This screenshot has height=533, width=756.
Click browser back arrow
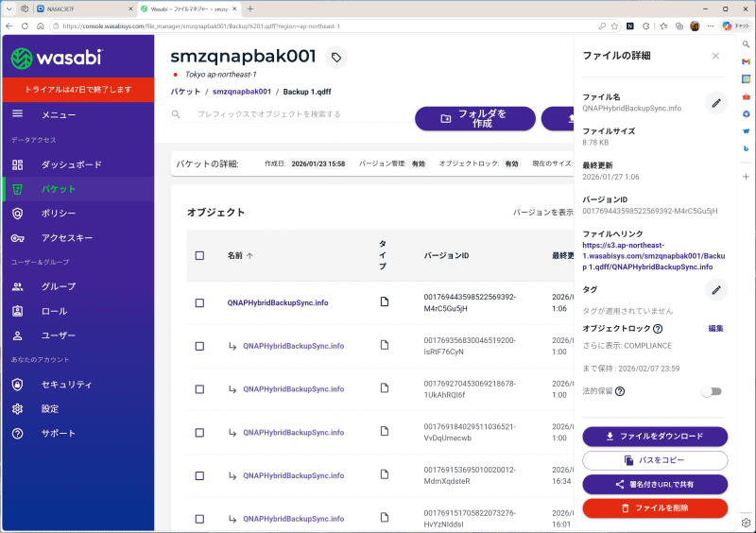tap(9, 26)
